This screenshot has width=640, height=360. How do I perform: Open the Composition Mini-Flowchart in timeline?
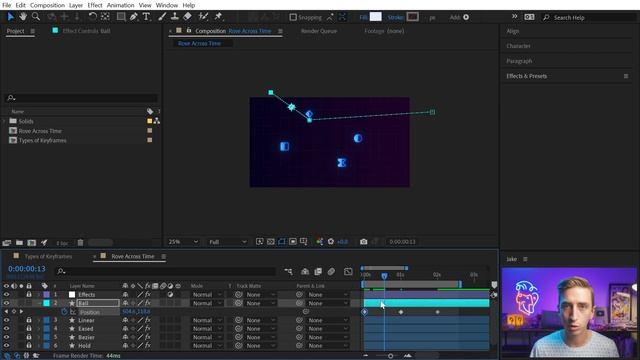[289, 271]
